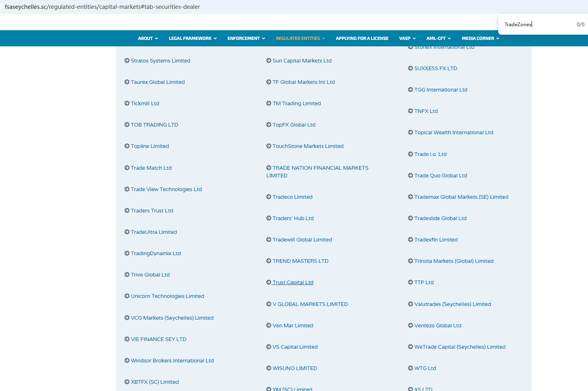This screenshot has width=588, height=391.
Task: Click arrow icon beside Ven Mar Limited
Action: click(x=269, y=325)
